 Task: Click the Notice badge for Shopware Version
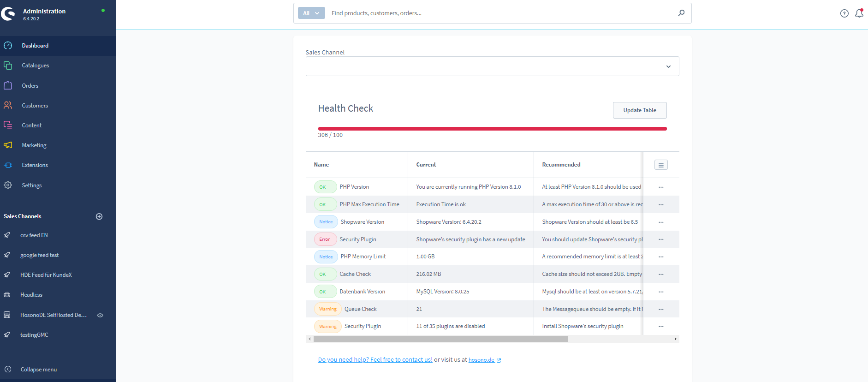[326, 222]
